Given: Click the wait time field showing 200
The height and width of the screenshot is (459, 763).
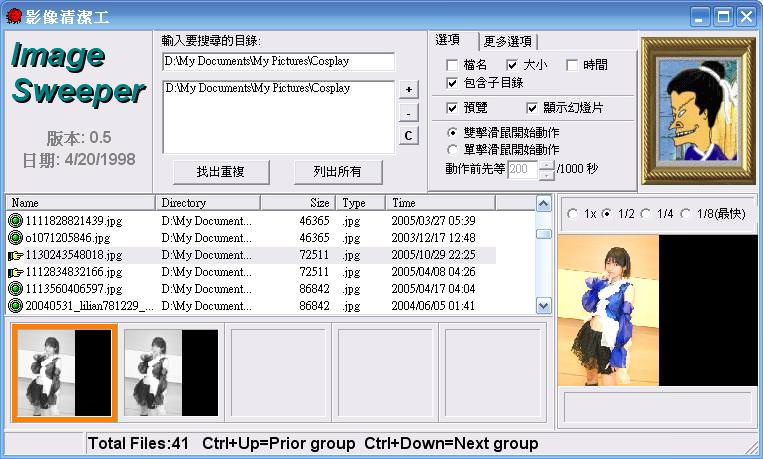Looking at the screenshot, I should click(x=523, y=169).
